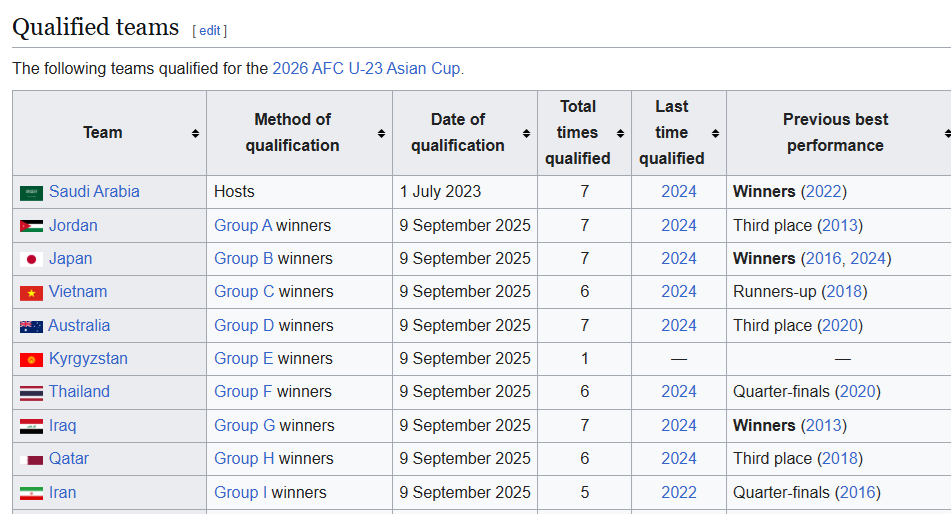The height and width of the screenshot is (514, 951).
Task: Sort by Last time qualified arrows
Action: tap(716, 134)
